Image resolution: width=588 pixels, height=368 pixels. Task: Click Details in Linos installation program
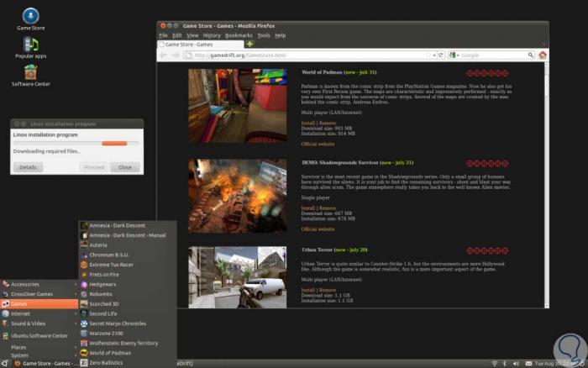(x=28, y=167)
